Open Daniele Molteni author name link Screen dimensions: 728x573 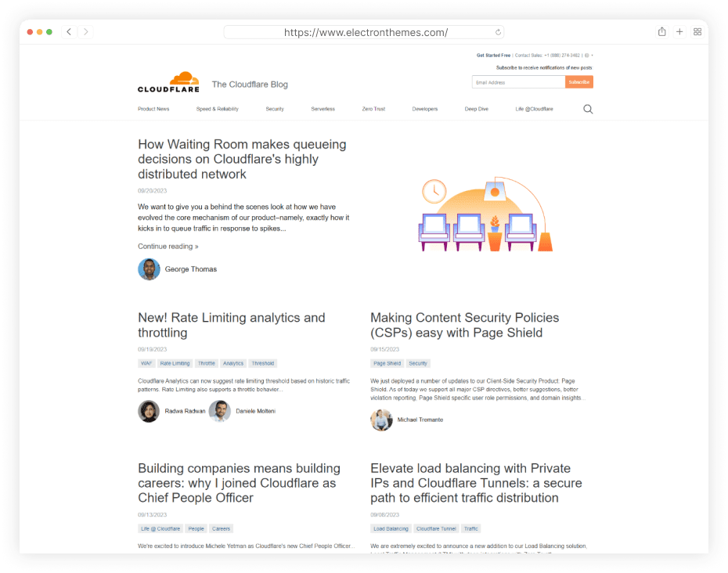(256, 412)
